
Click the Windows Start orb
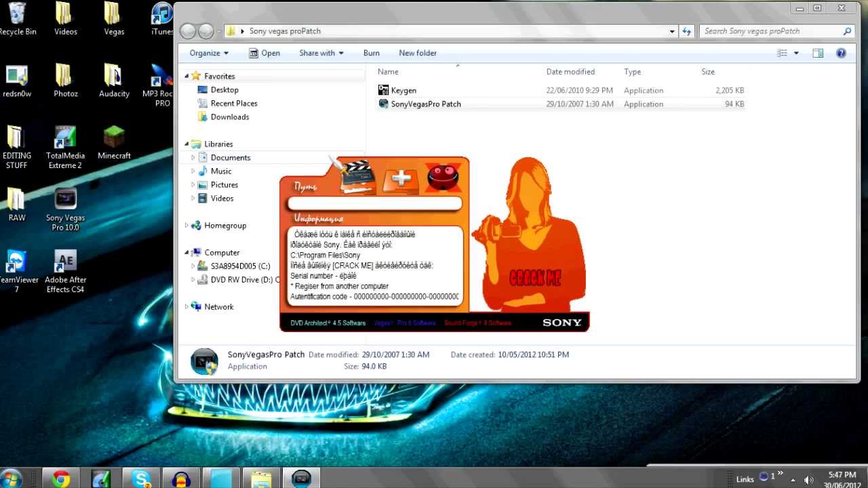[9, 479]
